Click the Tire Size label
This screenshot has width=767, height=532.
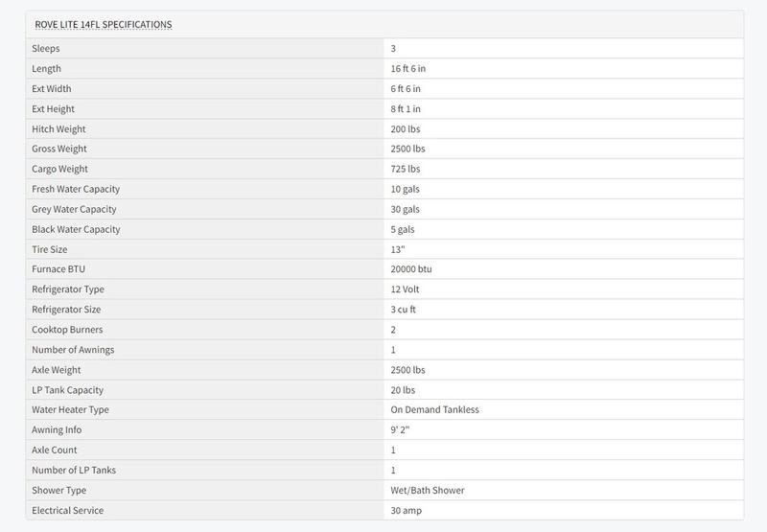tap(50, 249)
